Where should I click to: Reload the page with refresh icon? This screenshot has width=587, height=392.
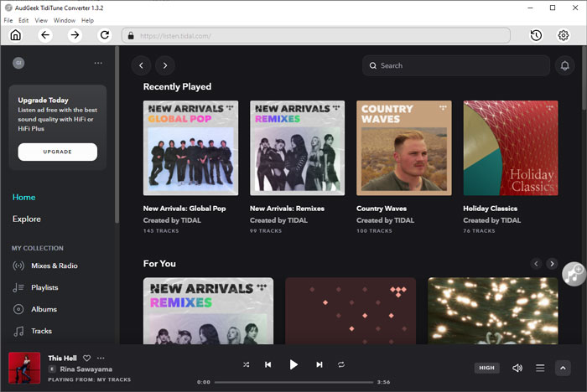tap(105, 35)
